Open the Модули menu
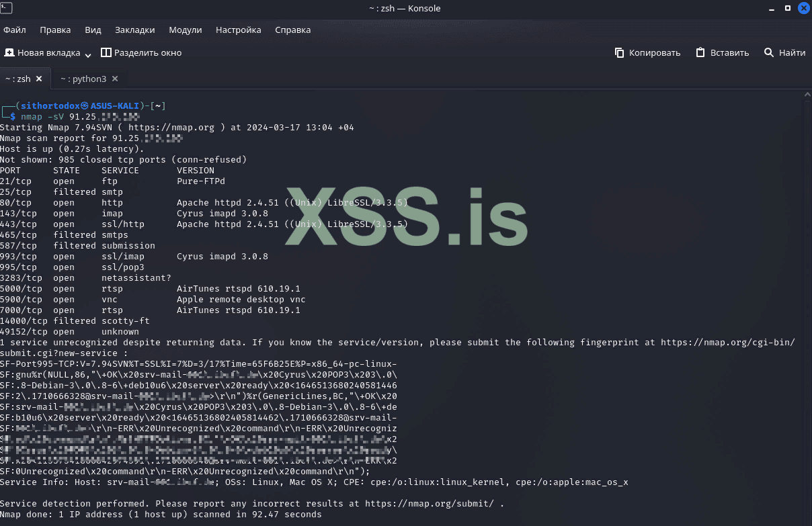 (x=186, y=30)
